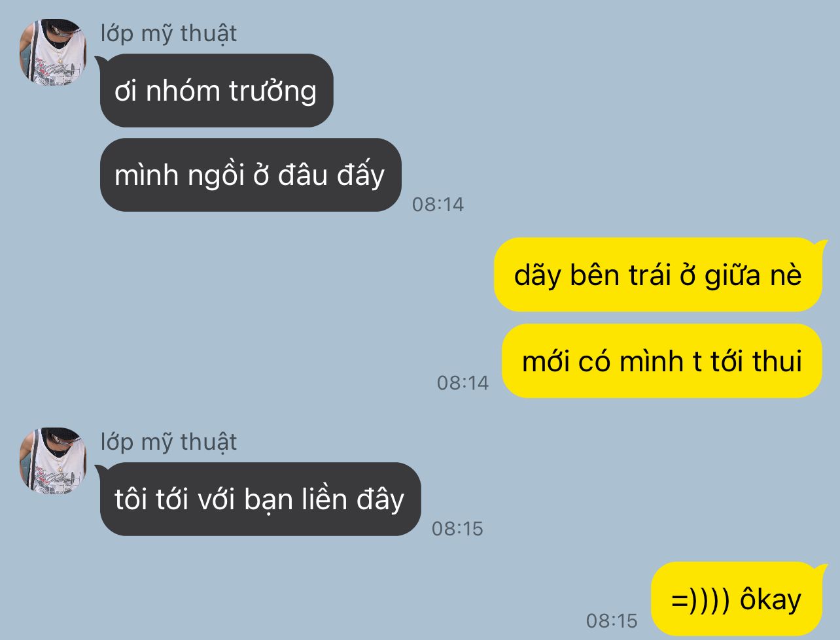The image size is (840, 640).
Task: Select the 'ơi nhóm trưởng' message bubble
Action: 216,90
